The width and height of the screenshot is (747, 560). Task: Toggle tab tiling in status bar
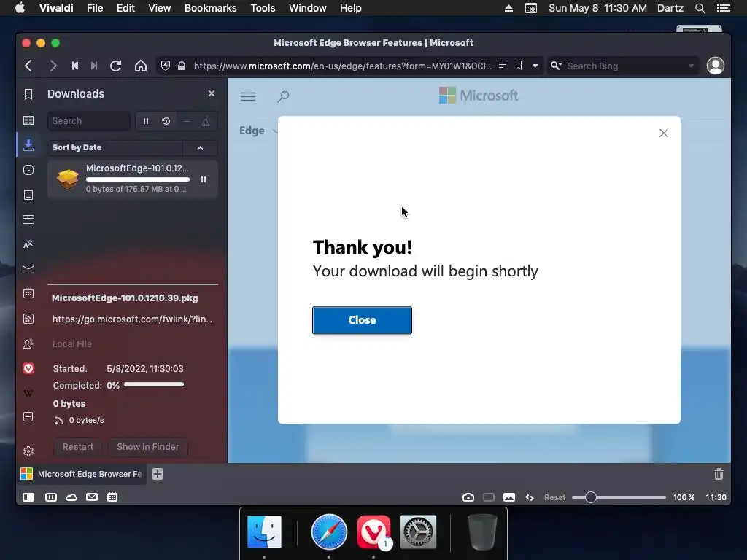(51, 497)
